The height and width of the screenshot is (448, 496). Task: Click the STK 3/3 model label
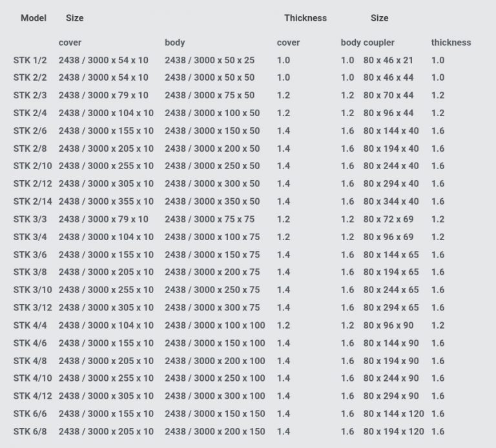point(30,219)
